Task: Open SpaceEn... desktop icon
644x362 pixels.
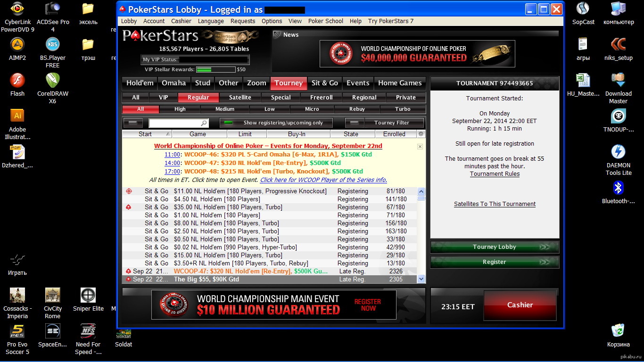Action: click(x=53, y=331)
